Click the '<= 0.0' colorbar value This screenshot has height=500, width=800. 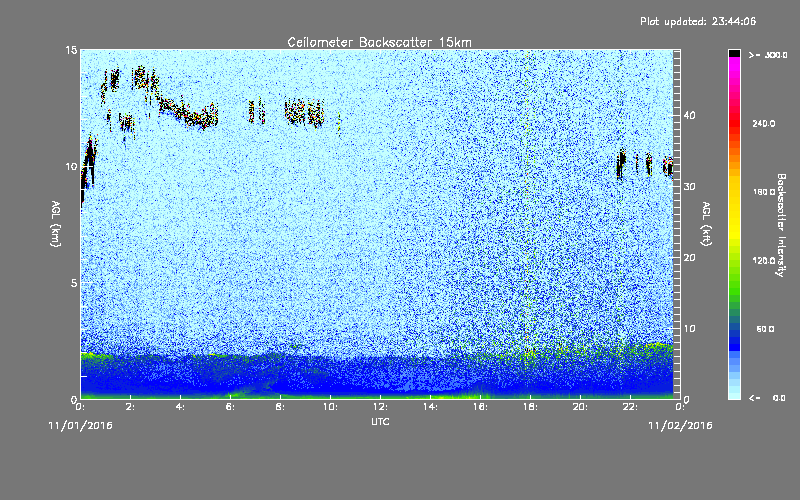point(768,397)
